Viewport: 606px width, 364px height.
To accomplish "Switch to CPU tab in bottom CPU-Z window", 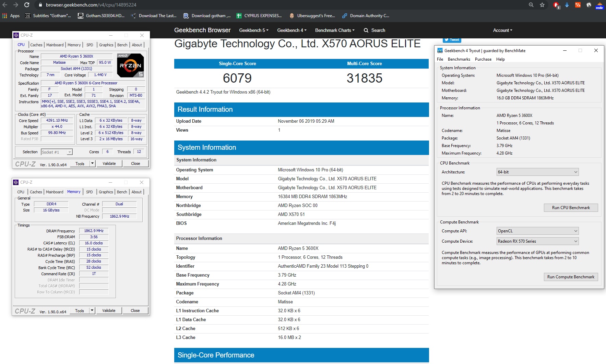I will (x=21, y=192).
